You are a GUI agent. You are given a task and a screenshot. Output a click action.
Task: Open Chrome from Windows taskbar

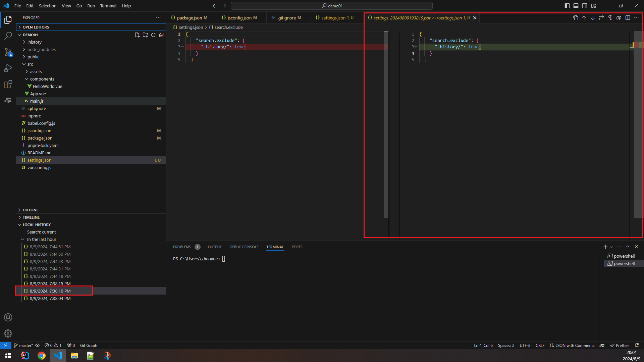42,356
